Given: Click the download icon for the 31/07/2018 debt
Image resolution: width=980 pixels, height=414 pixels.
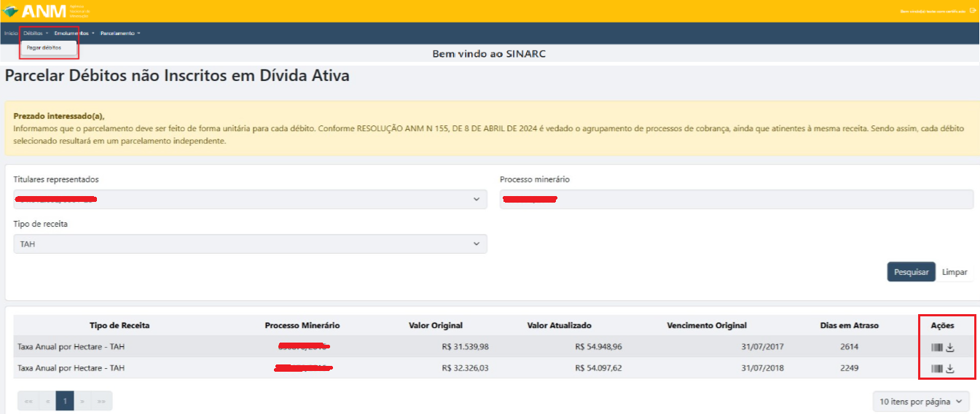Looking at the screenshot, I should coord(949,368).
